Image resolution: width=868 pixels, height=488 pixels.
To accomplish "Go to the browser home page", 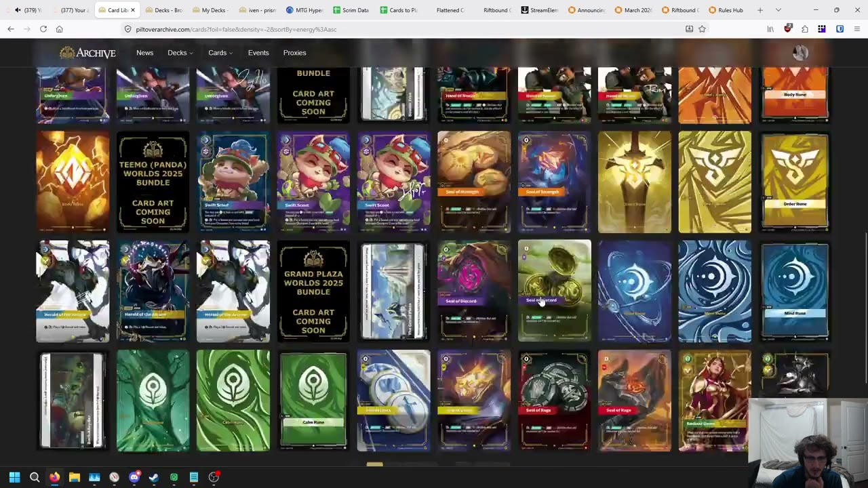I will click(60, 29).
